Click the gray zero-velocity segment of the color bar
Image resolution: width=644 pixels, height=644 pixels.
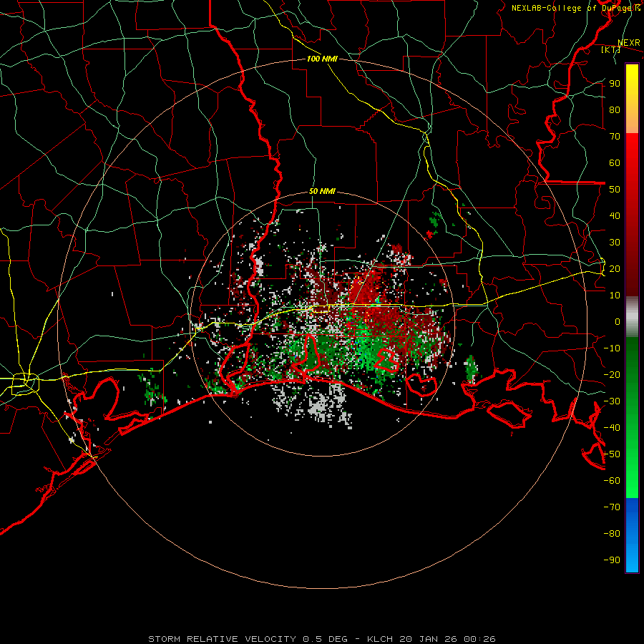(x=632, y=317)
